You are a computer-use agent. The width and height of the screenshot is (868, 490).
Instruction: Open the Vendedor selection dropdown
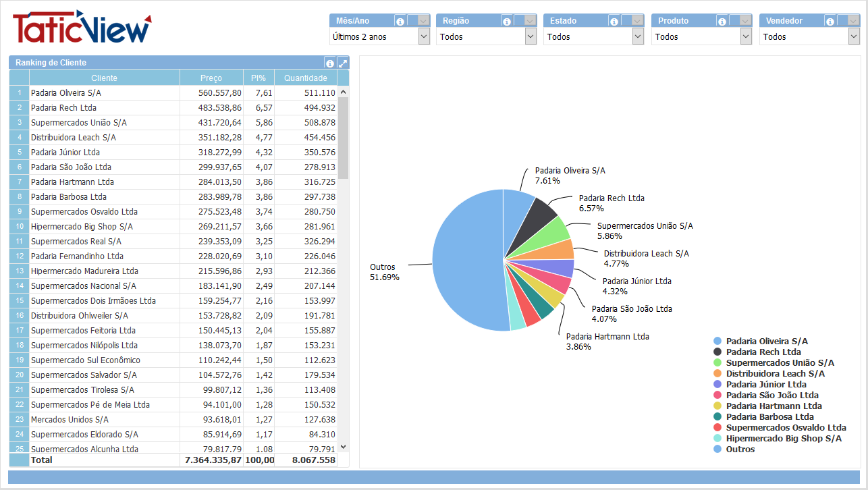click(x=854, y=37)
